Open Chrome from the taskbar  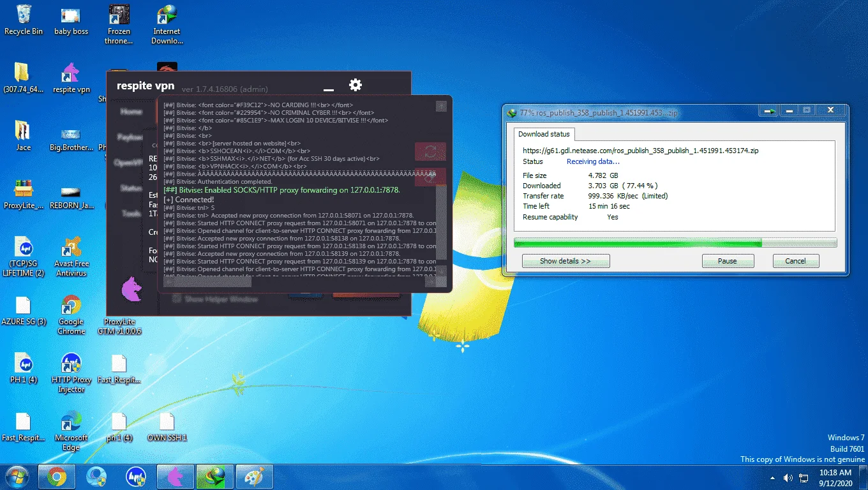click(57, 477)
